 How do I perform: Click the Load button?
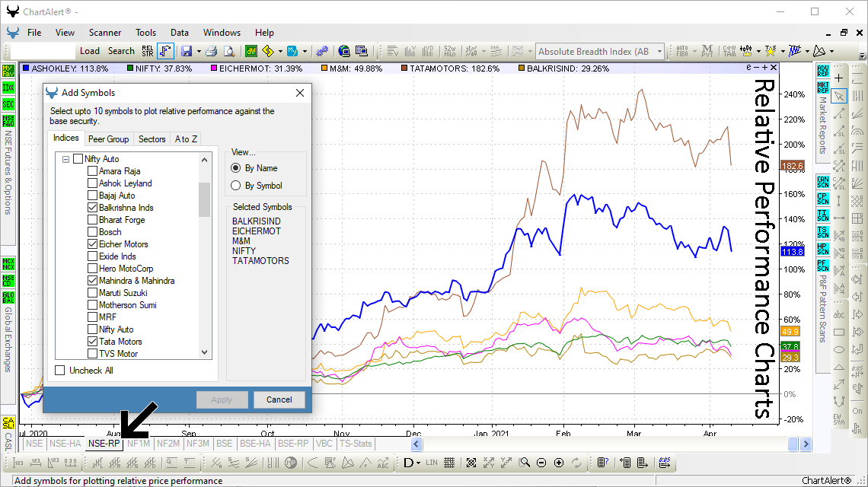(90, 51)
